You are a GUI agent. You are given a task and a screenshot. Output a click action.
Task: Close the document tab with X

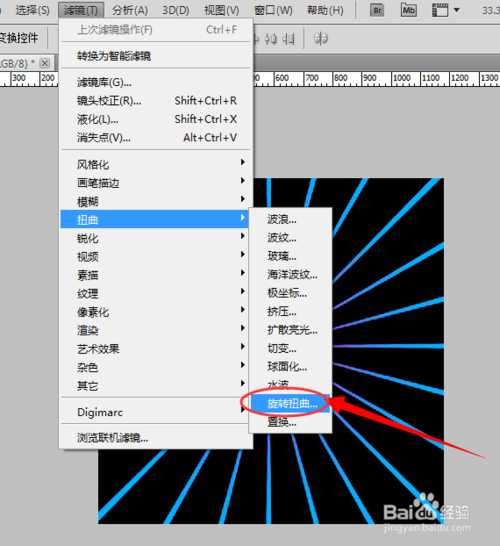45,63
